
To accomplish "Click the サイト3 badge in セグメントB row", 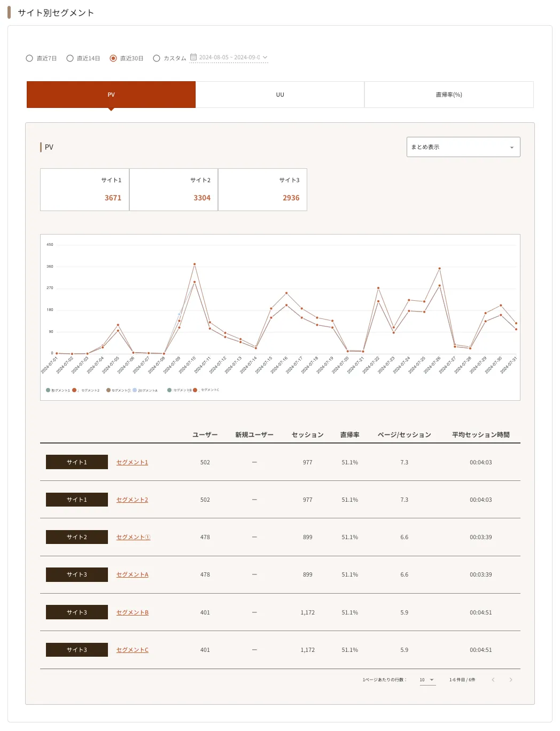I will point(77,612).
